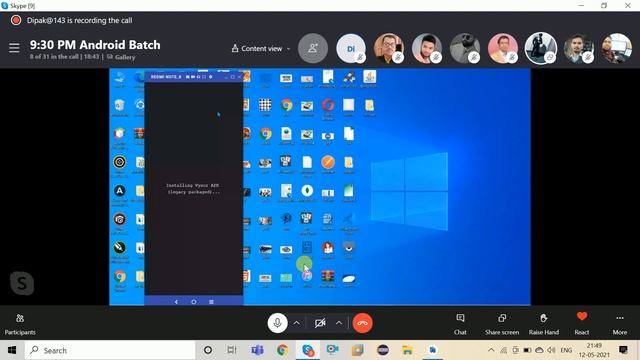The height and width of the screenshot is (360, 640).
Task: Click the taskbar Search box
Action: 110,350
